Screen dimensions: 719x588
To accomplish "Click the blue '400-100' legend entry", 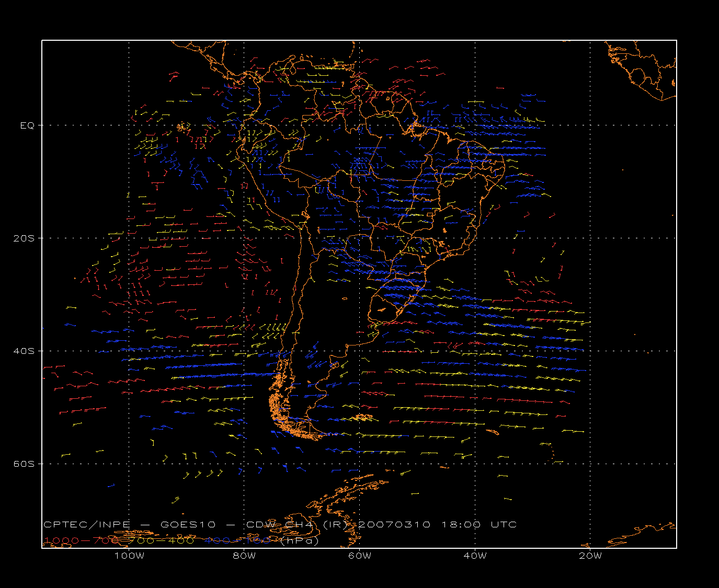I will [x=237, y=540].
